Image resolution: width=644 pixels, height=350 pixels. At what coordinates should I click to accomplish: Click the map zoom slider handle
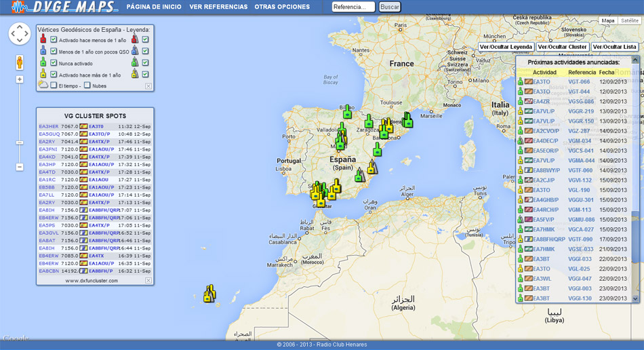point(19,142)
